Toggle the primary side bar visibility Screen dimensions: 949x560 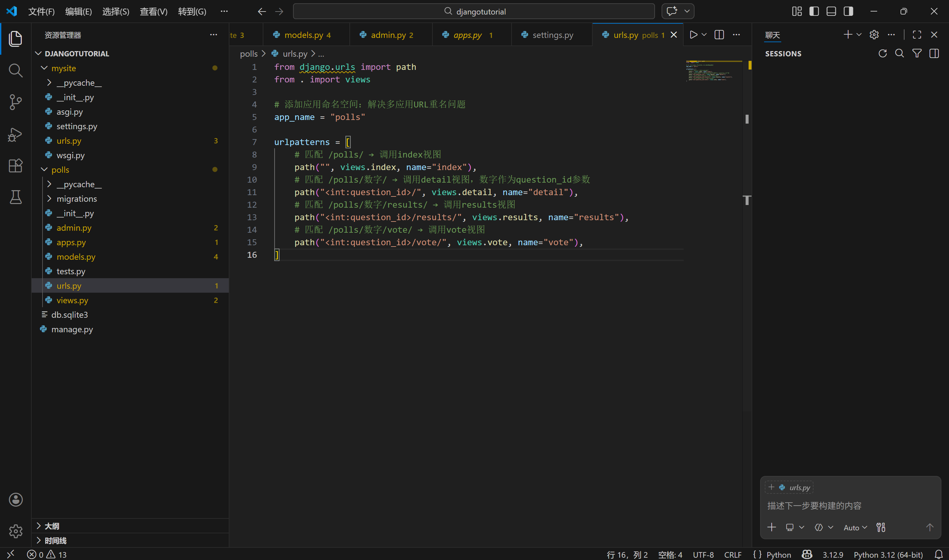tap(814, 11)
